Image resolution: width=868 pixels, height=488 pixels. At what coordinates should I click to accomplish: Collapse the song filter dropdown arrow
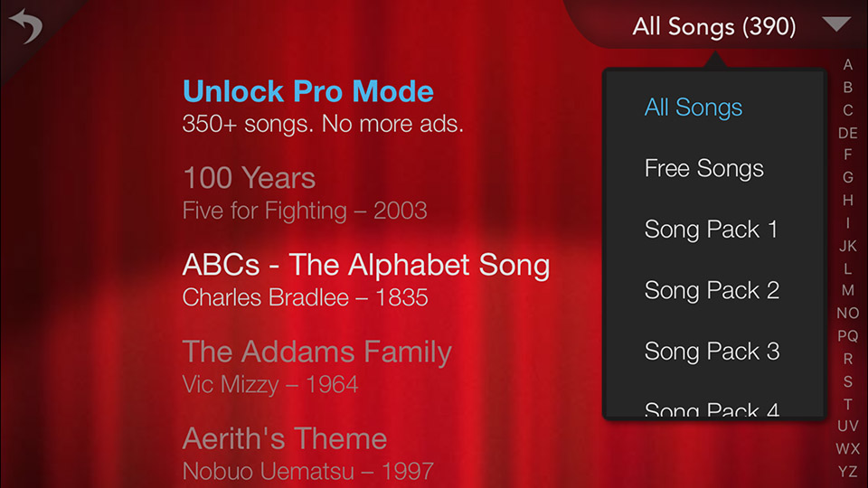(837, 25)
